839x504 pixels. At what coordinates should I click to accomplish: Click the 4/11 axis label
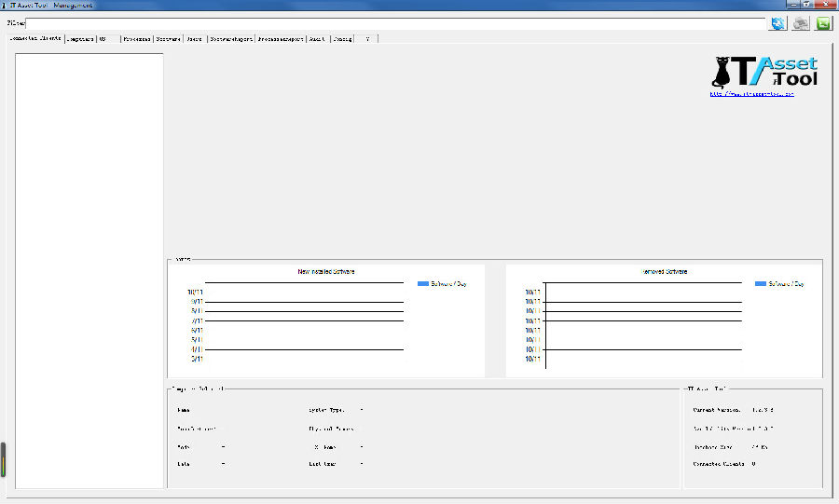197,349
